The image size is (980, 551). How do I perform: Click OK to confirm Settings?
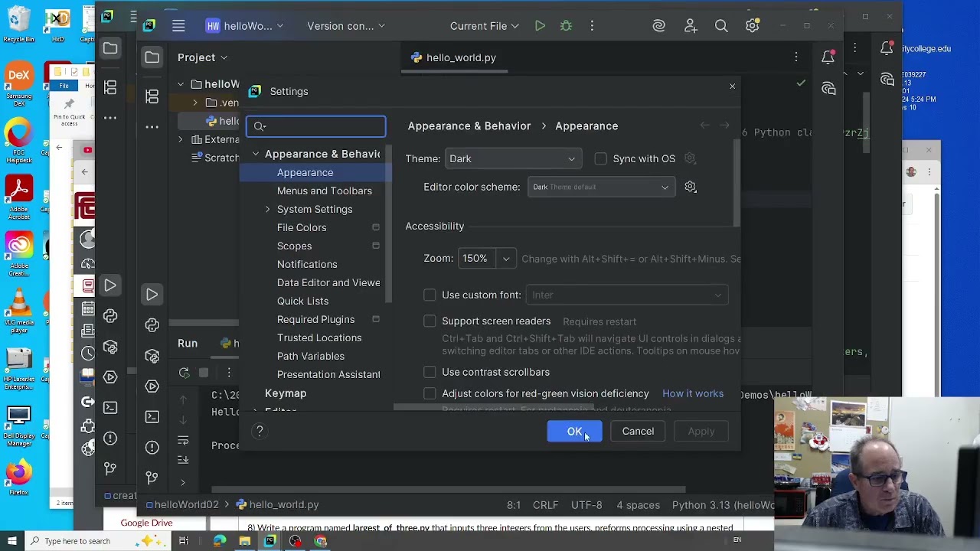574,431
